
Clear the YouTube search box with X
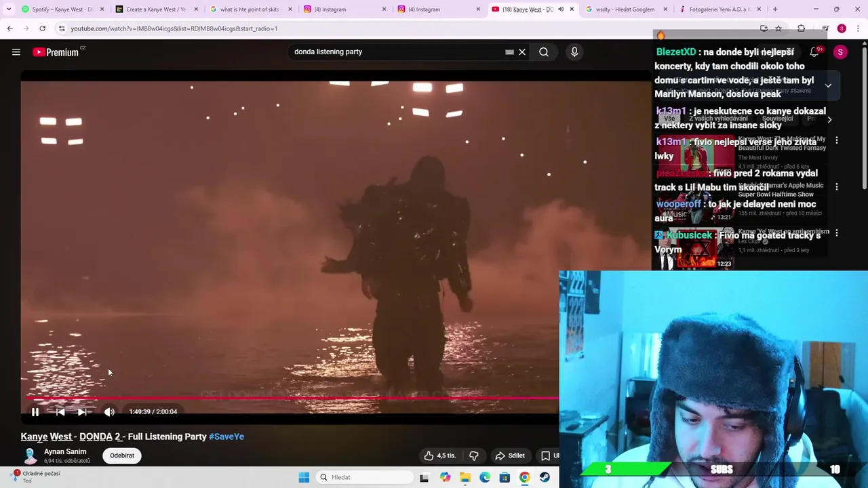click(522, 52)
